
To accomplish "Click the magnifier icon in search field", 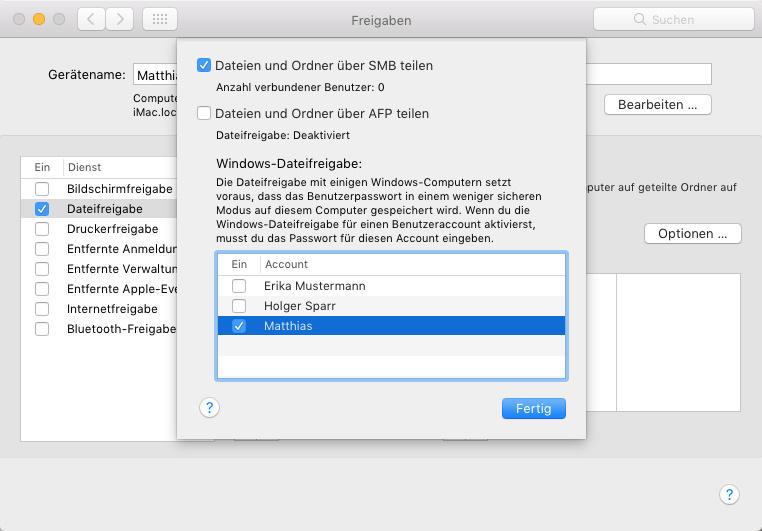I will (640, 19).
